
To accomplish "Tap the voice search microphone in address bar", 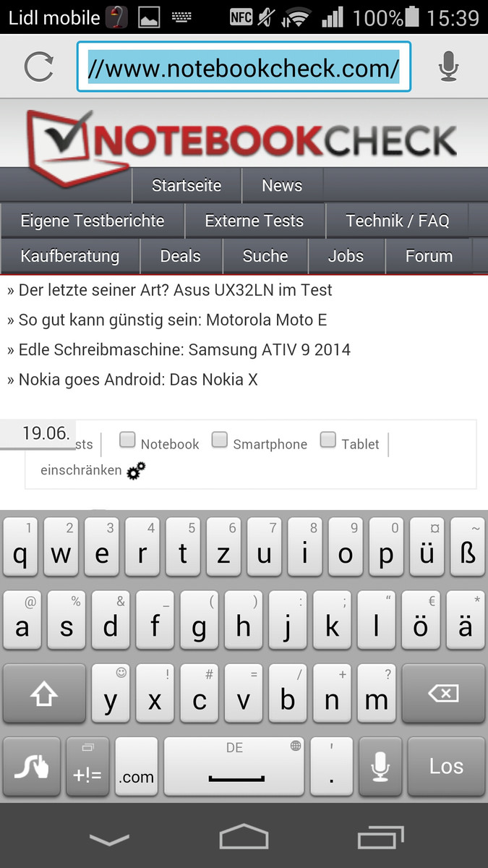I will [448, 67].
